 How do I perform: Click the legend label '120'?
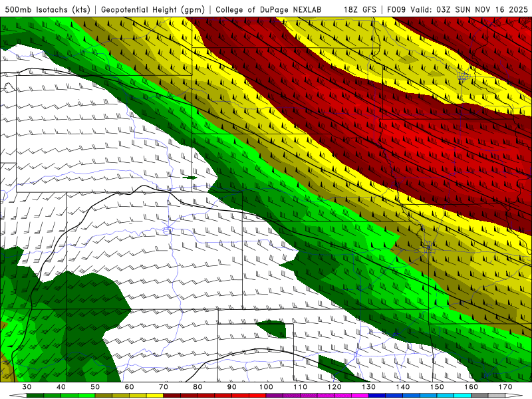coord(334,387)
